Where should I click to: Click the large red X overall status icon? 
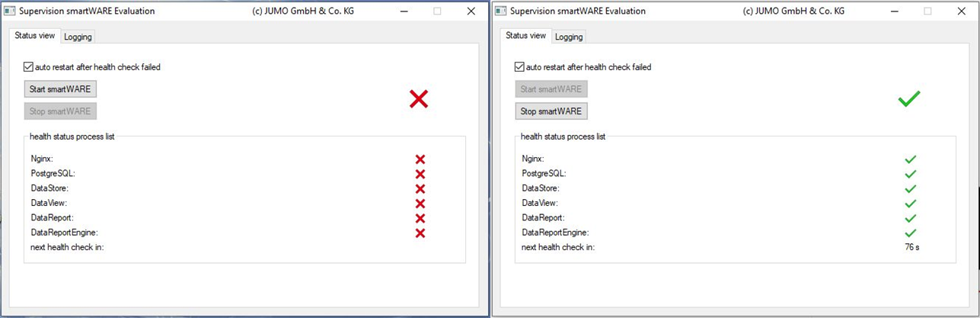point(419,98)
